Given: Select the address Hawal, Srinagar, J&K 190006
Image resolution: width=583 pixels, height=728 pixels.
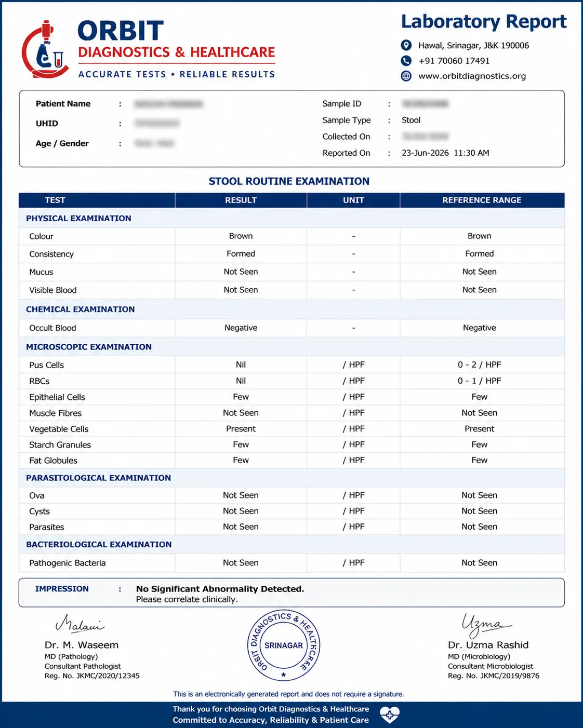Looking at the screenshot, I should 473,45.
